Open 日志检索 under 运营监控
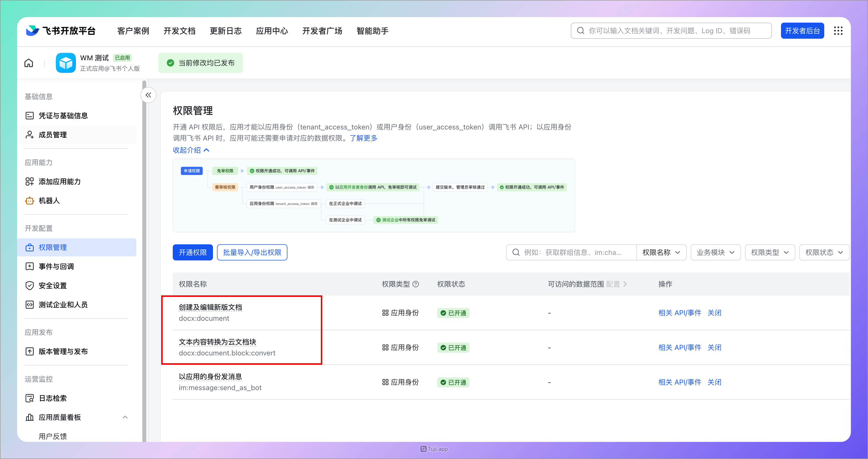 click(x=53, y=398)
